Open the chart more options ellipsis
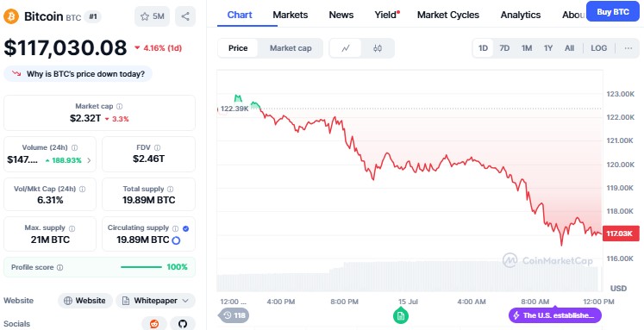The height and width of the screenshot is (330, 644). click(x=628, y=48)
